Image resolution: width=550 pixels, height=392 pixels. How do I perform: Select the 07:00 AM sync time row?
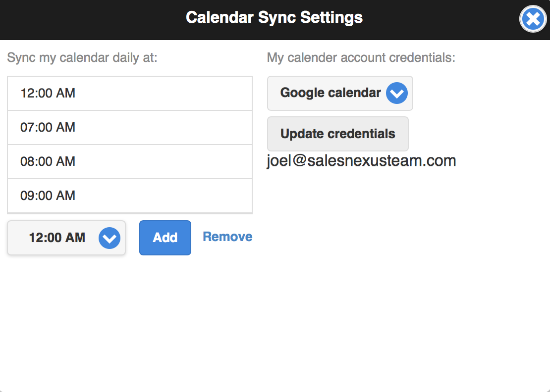click(x=130, y=128)
